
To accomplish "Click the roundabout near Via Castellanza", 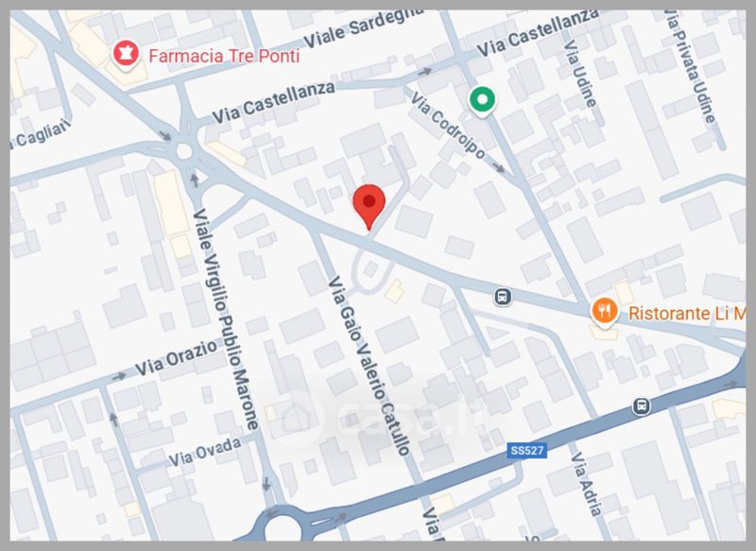I will pyautogui.click(x=184, y=151).
